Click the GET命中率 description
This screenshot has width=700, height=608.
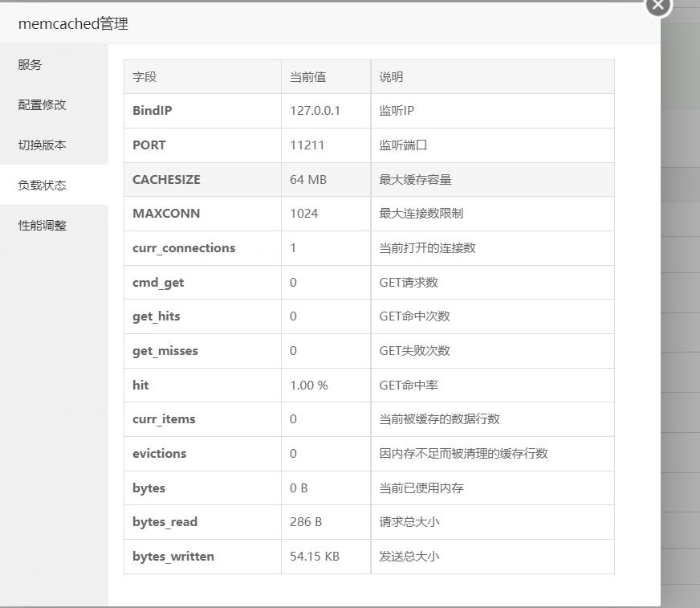click(x=409, y=385)
